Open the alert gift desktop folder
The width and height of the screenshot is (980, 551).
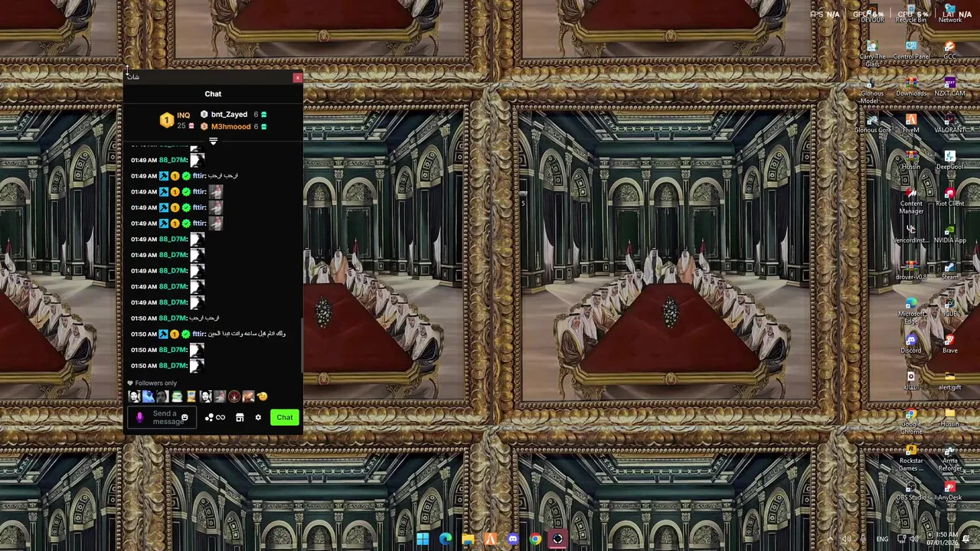pos(949,381)
